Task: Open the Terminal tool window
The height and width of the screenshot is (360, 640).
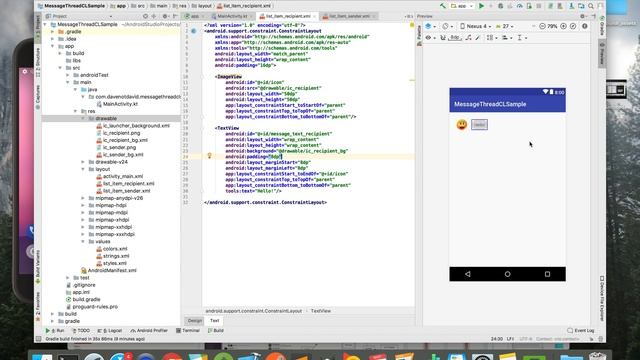Action: 188,330
